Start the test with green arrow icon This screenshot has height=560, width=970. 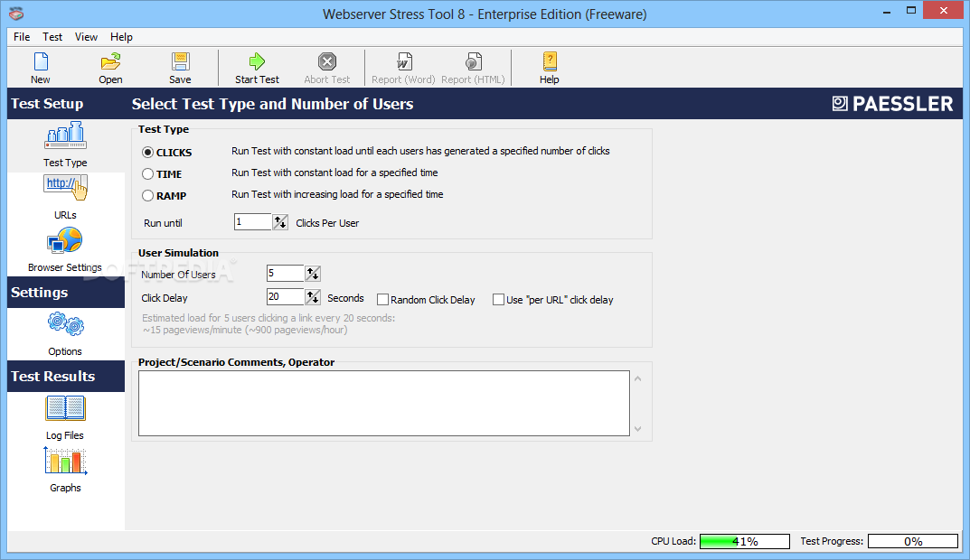point(257,61)
